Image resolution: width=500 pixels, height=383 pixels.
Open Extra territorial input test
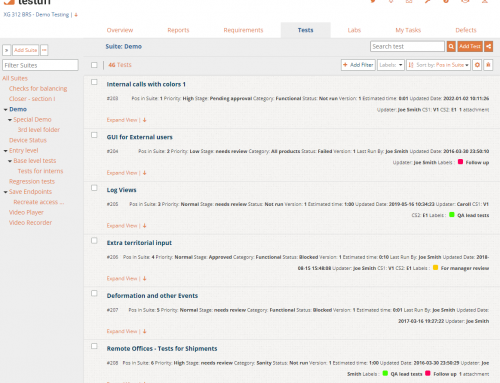139,243
